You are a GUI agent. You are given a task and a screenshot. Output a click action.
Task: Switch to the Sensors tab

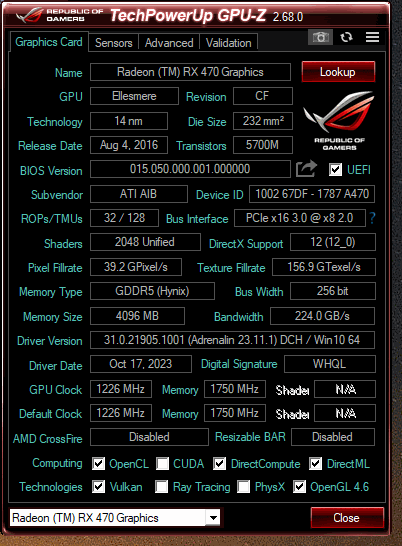click(x=114, y=43)
